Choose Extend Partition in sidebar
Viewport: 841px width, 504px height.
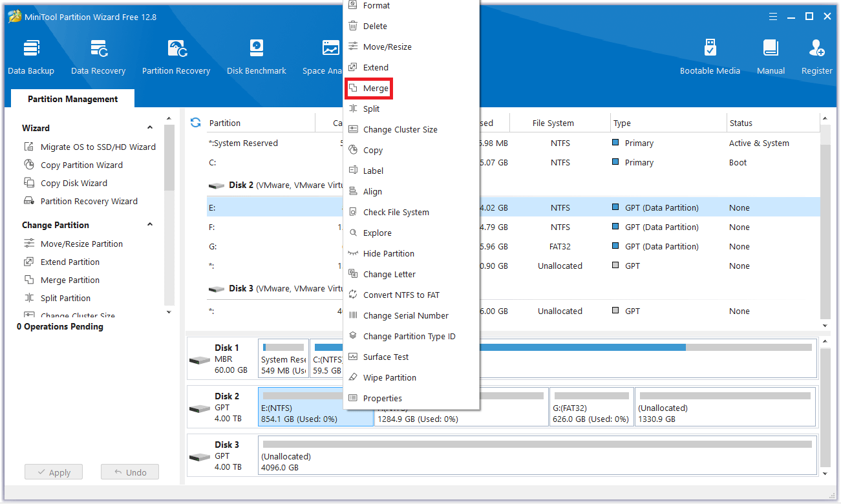click(x=61, y=262)
